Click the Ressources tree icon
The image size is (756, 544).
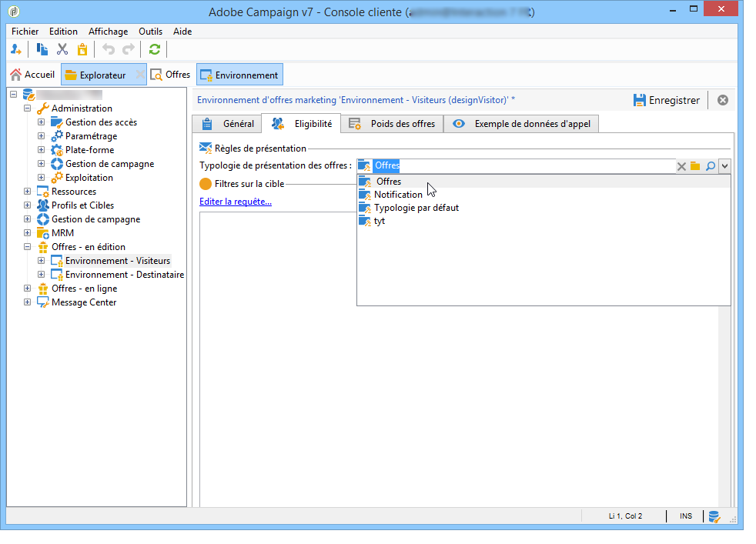[43, 192]
